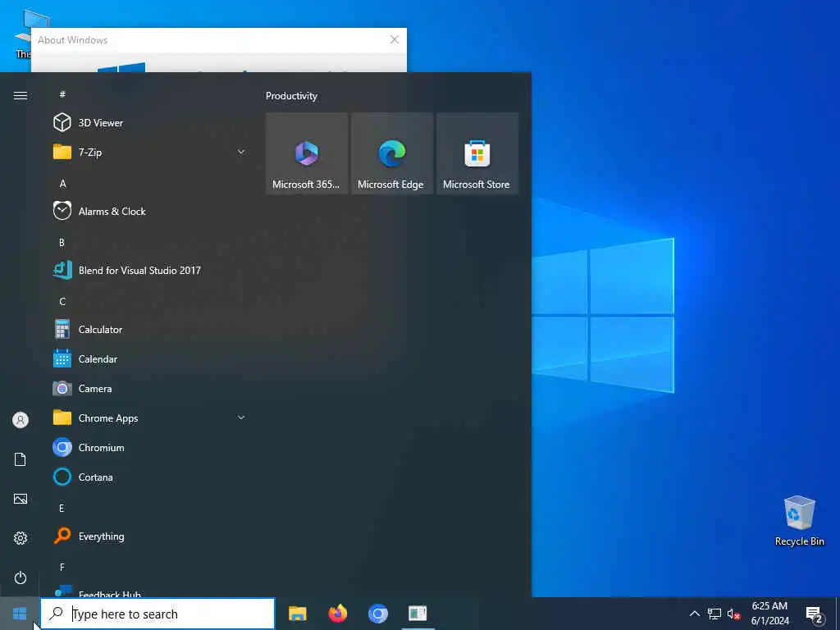Close the About Windows dialog
Viewport: 840px width, 630px height.
[395, 39]
